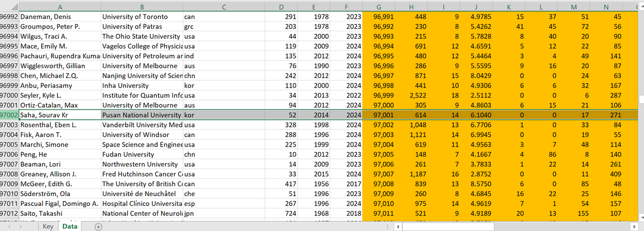Select column D header
The image size is (644, 231).
coord(282,7)
